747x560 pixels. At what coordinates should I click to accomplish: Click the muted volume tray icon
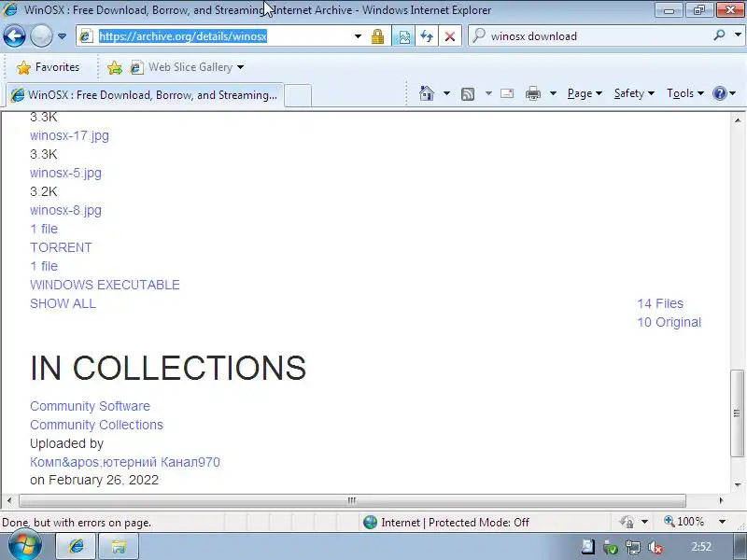click(656, 548)
